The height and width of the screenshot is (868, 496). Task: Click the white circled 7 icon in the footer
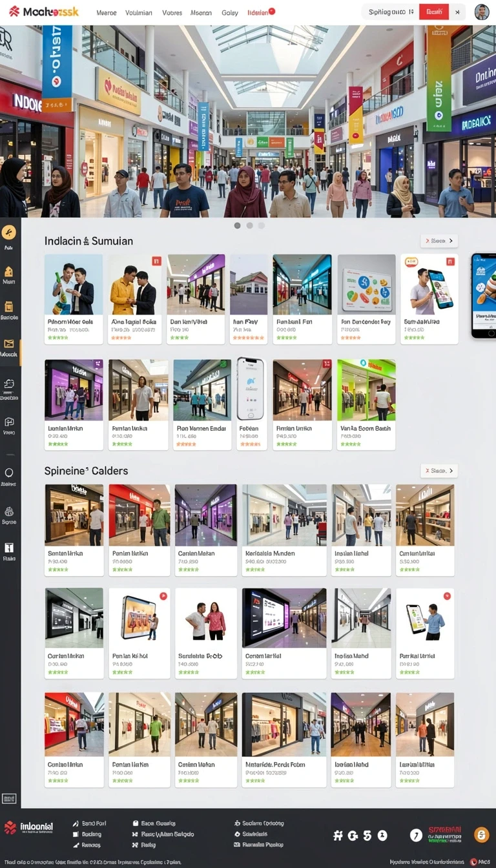click(416, 835)
